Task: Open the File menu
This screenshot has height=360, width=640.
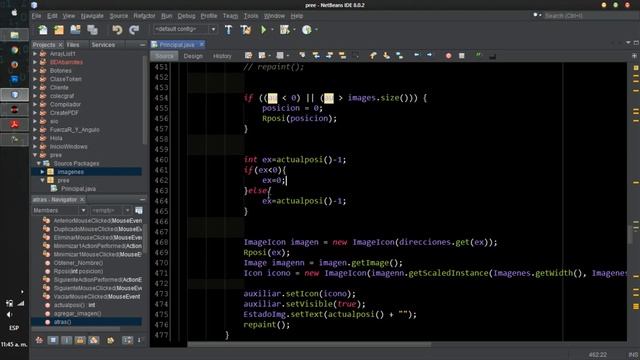Action: click(36, 16)
